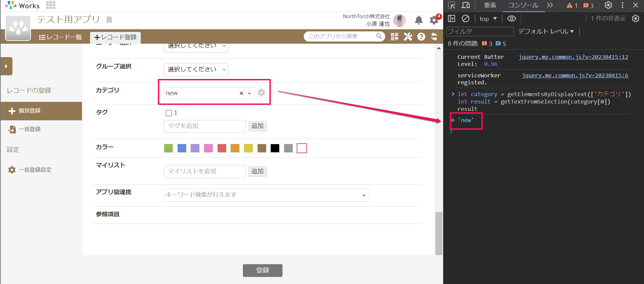This screenshot has height=284, width=644.
Task: Open the wrench and screwdriver tools icon
Action: pos(408,37)
